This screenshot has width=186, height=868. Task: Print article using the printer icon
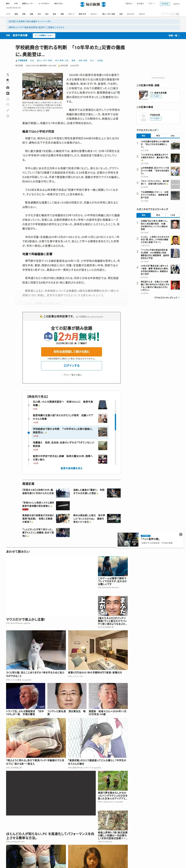8,116
